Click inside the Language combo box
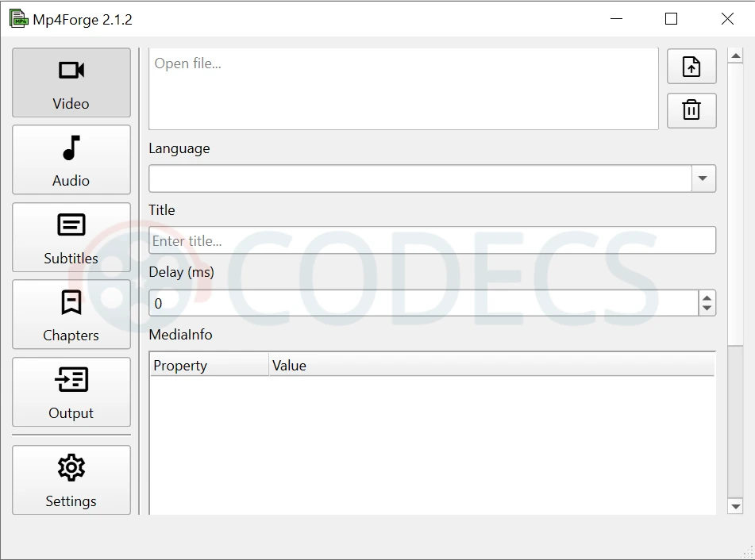Viewport: 755px width, 560px height. tap(419, 178)
